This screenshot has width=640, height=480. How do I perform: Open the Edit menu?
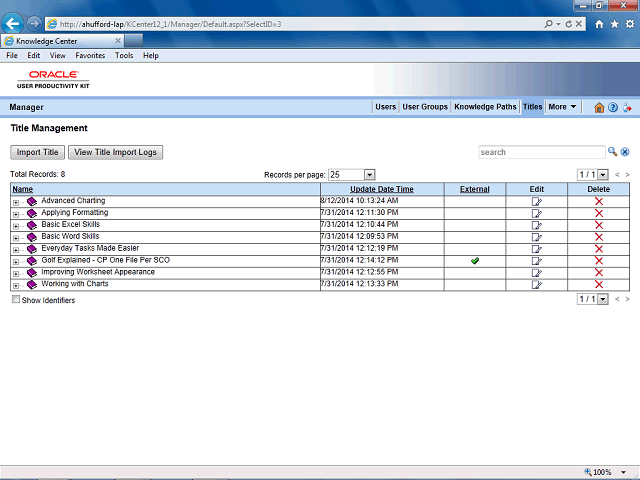pos(33,56)
